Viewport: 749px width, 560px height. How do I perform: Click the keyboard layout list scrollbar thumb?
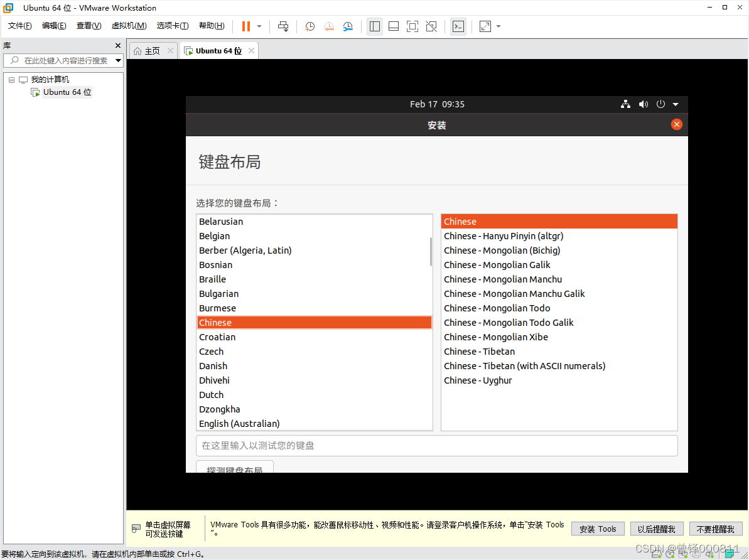pos(431,251)
